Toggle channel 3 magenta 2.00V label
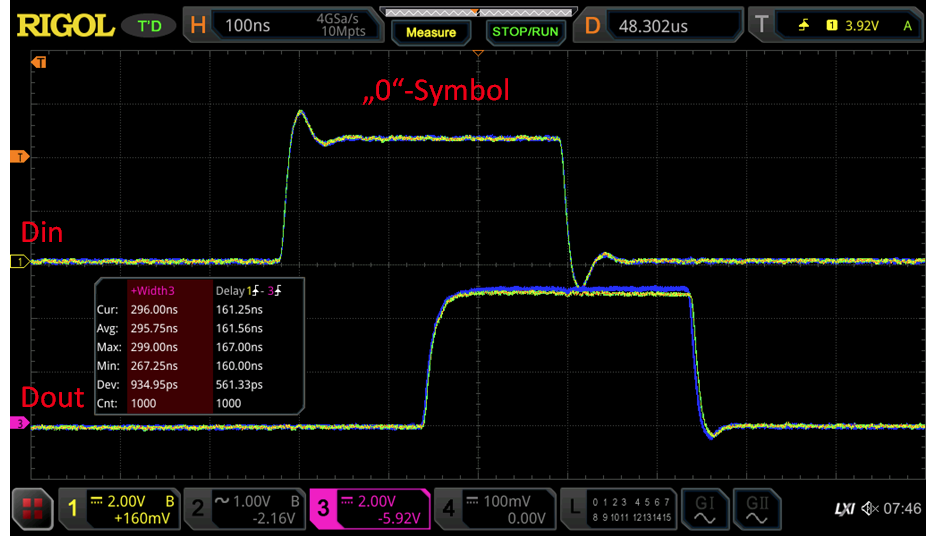This screenshot has width=926, height=536. click(x=370, y=509)
